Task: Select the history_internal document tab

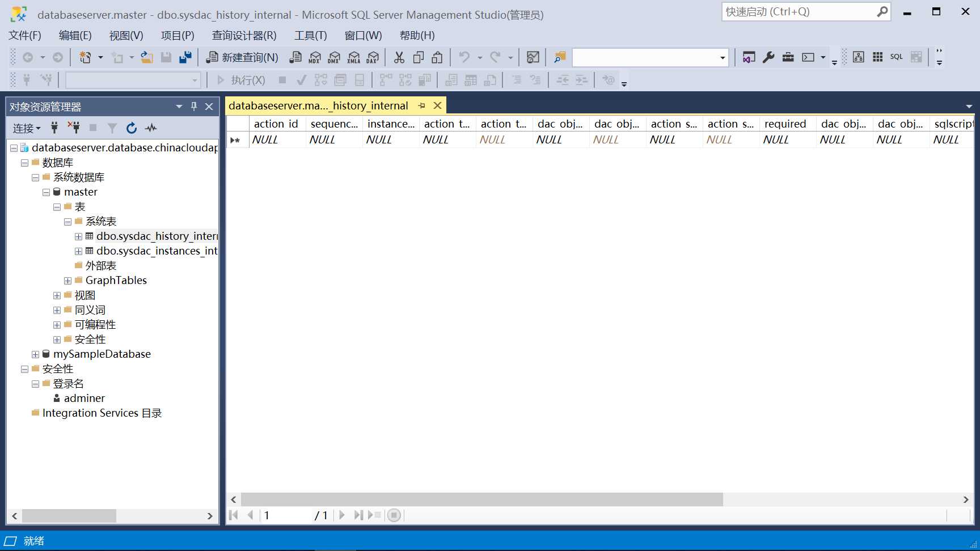Action: click(x=318, y=105)
